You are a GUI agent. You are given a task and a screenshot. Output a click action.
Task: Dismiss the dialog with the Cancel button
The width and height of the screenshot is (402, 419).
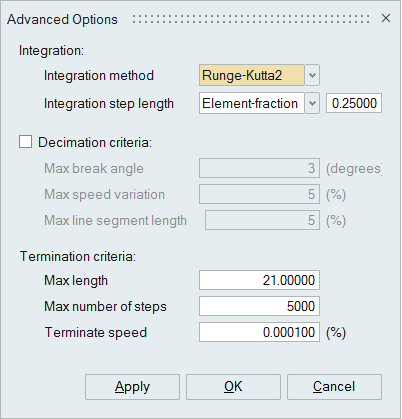(x=334, y=387)
